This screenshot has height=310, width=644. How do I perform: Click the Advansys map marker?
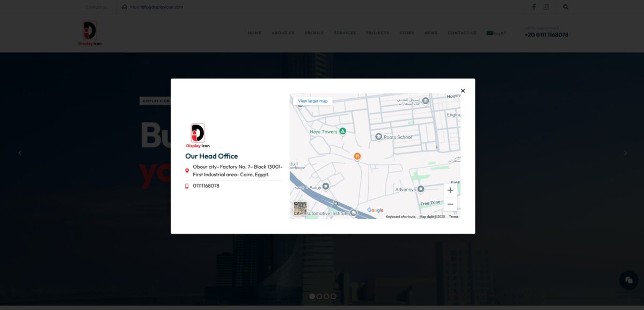click(x=421, y=189)
